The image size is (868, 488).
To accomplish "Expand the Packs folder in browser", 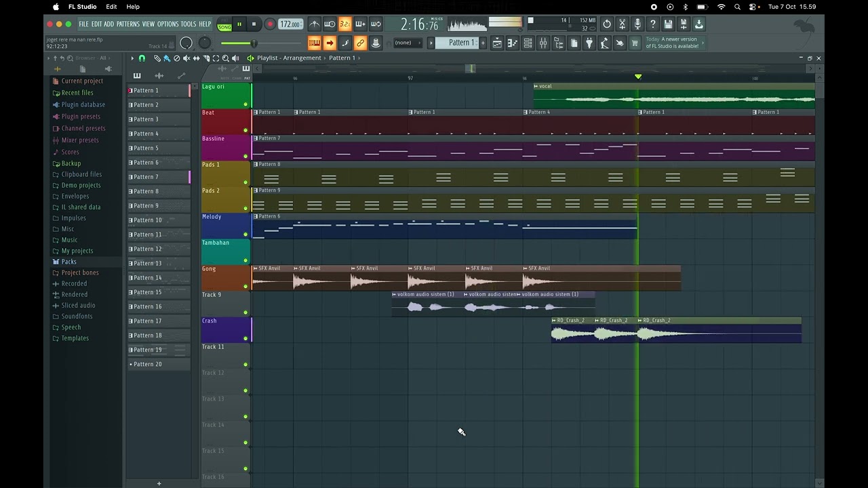I will click(x=68, y=262).
